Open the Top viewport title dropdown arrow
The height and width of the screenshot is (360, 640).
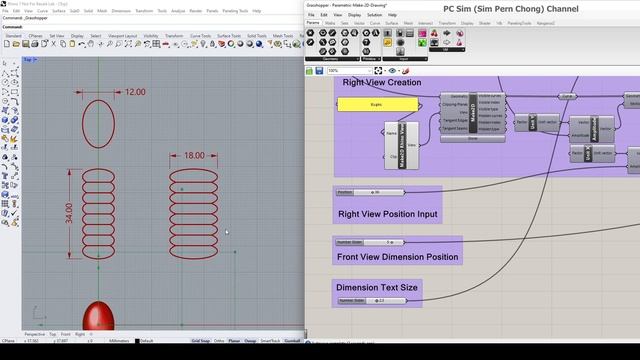click(x=36, y=60)
